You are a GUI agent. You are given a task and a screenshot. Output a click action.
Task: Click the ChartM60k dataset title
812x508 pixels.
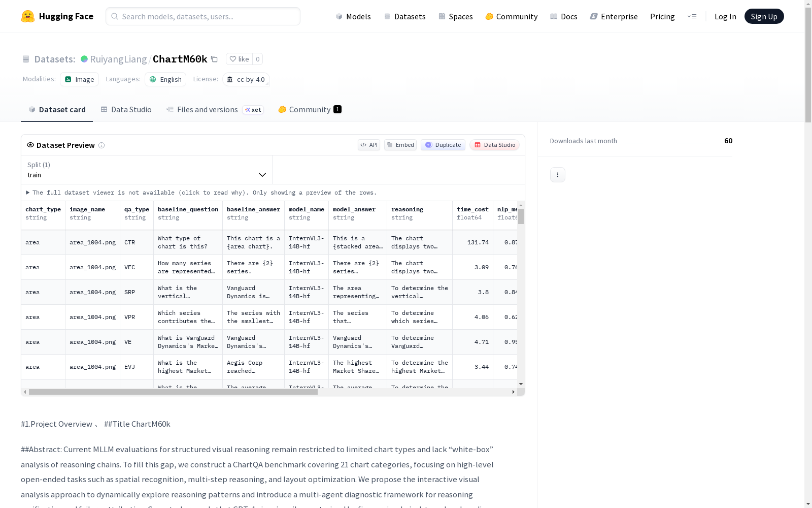click(x=180, y=59)
